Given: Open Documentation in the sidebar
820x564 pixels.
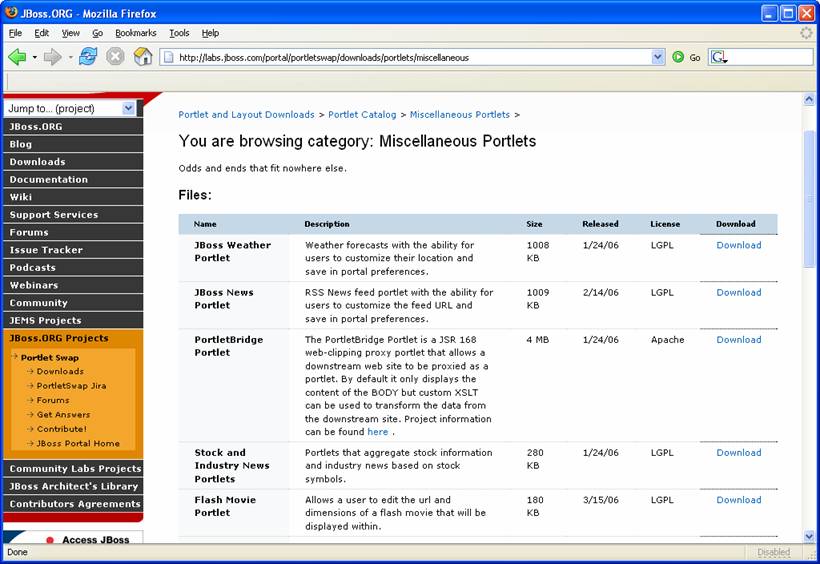Looking at the screenshot, I should point(73,179).
